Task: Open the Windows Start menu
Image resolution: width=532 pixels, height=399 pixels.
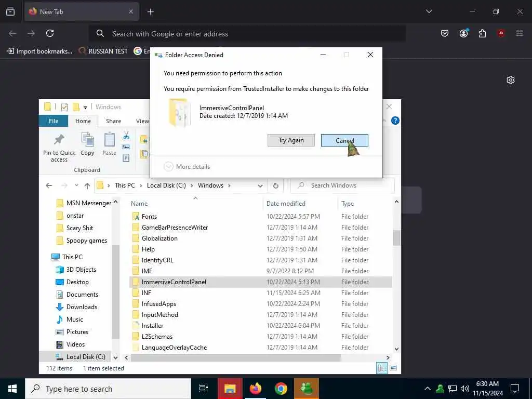Action: click(12, 389)
